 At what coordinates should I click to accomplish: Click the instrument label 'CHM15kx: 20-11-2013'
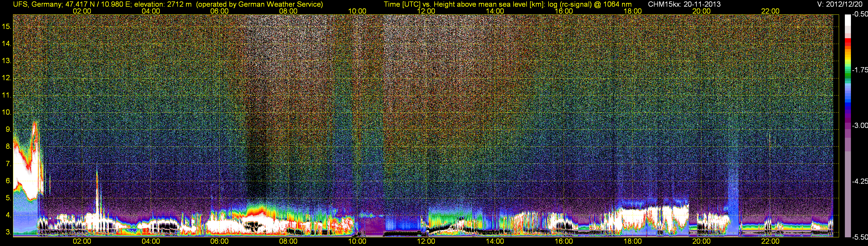point(684,4)
